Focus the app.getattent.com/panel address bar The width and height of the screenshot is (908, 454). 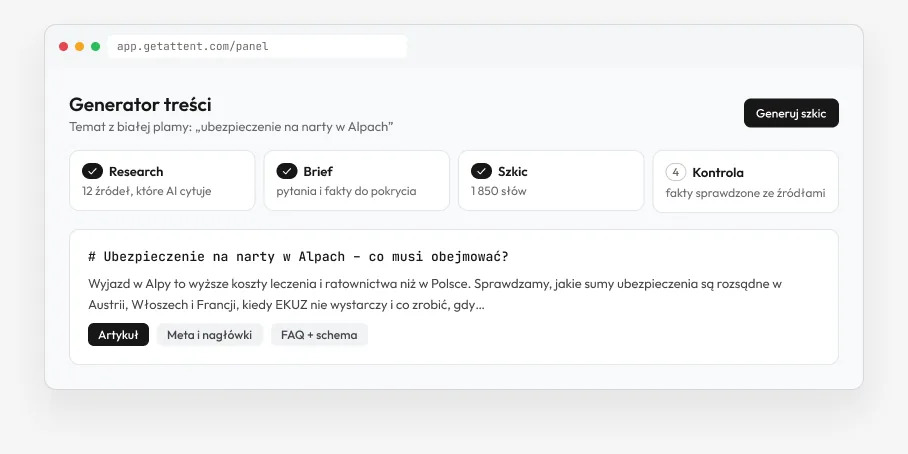257,46
